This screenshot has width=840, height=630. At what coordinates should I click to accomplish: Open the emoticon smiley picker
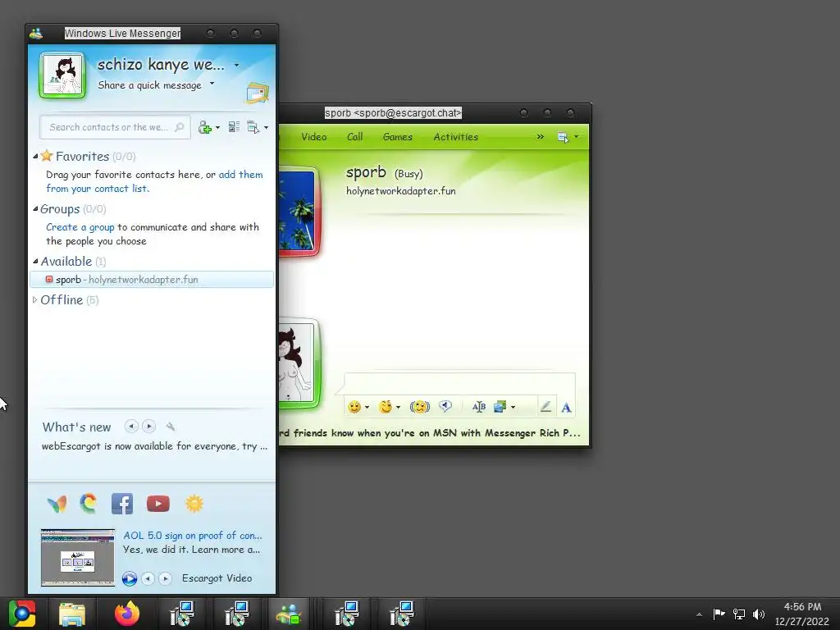354,407
